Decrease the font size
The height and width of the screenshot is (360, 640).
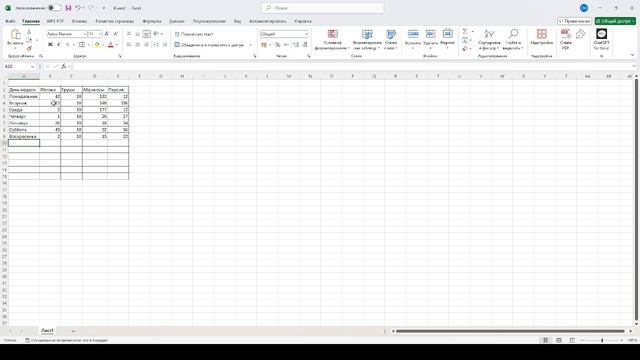116,34
